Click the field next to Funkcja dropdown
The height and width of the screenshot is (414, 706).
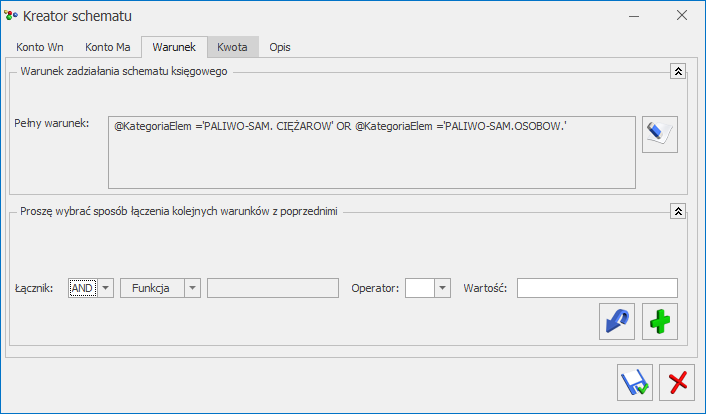pyautogui.click(x=273, y=288)
